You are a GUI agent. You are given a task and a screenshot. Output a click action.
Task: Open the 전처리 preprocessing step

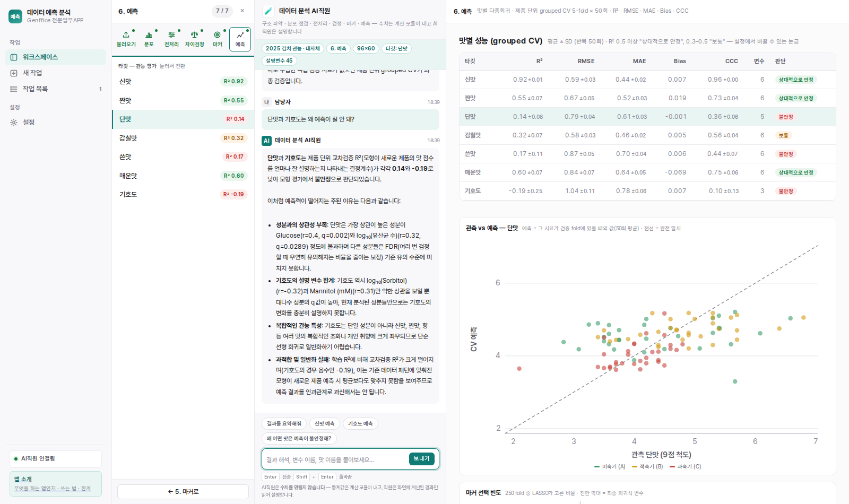pos(171,39)
